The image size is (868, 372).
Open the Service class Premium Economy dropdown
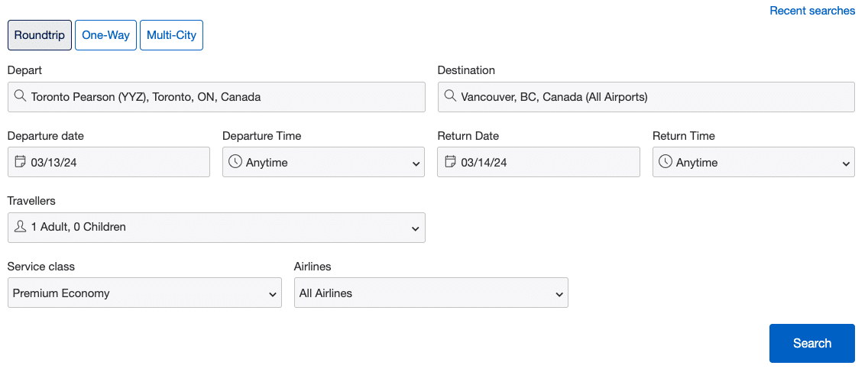click(144, 293)
